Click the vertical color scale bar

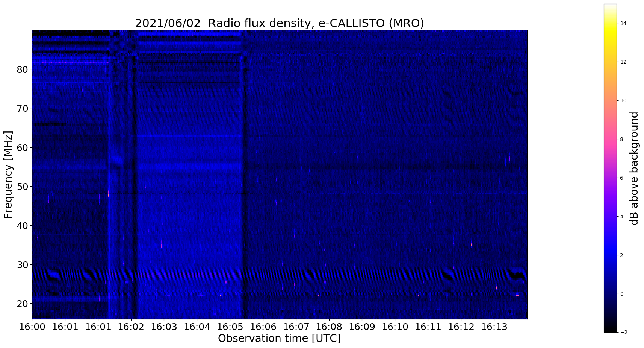pyautogui.click(x=610, y=168)
